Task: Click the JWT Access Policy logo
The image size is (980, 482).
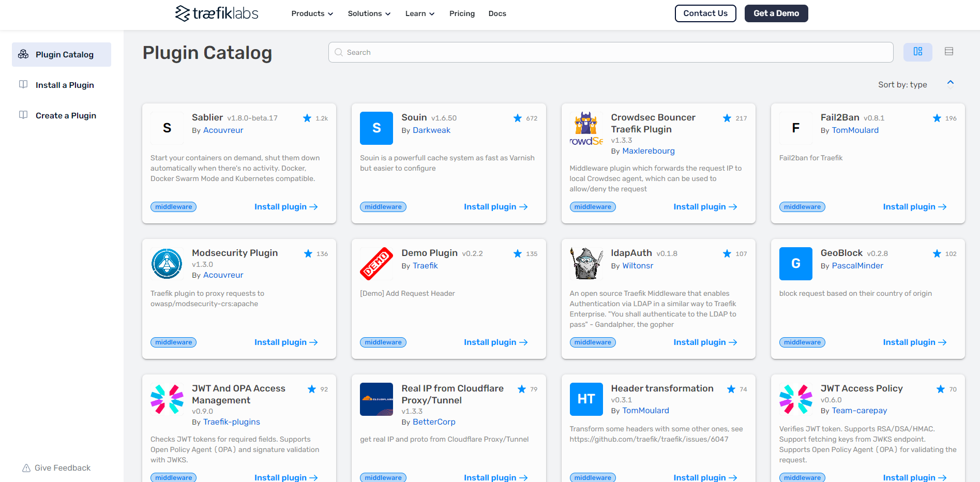Action: point(796,399)
